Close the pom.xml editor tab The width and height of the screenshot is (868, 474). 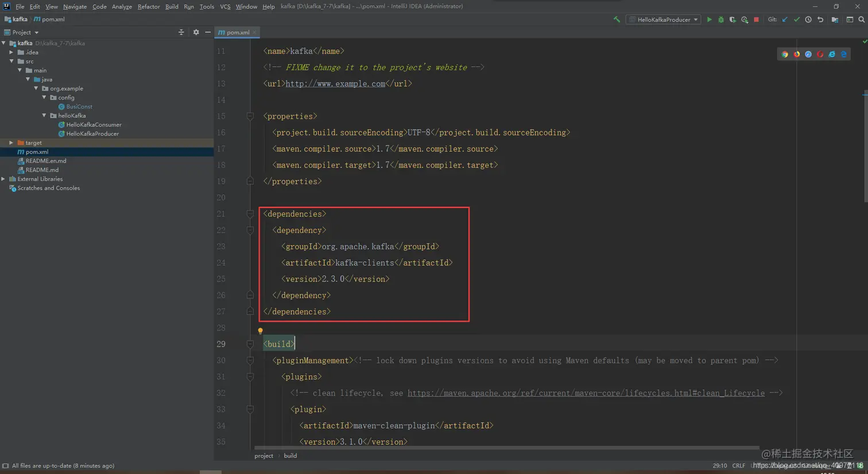pos(254,32)
